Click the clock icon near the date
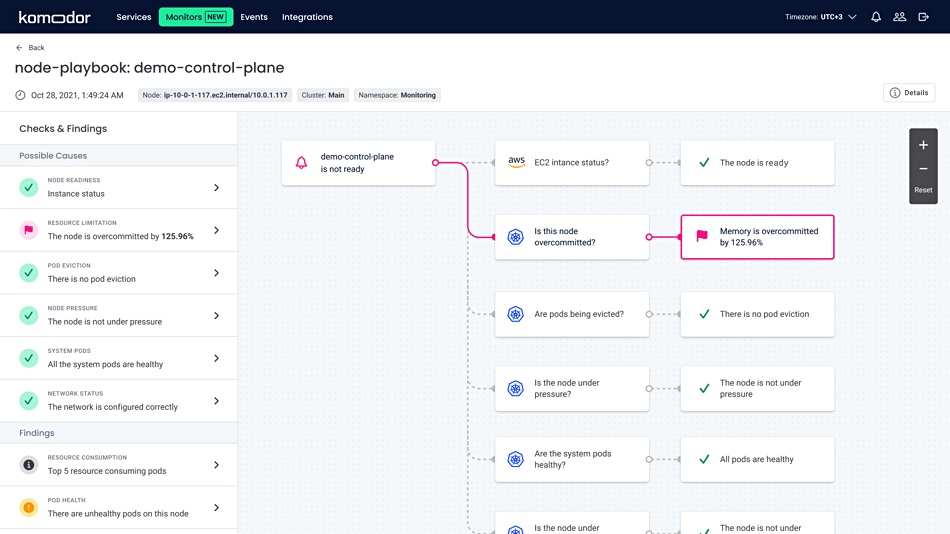 21,95
